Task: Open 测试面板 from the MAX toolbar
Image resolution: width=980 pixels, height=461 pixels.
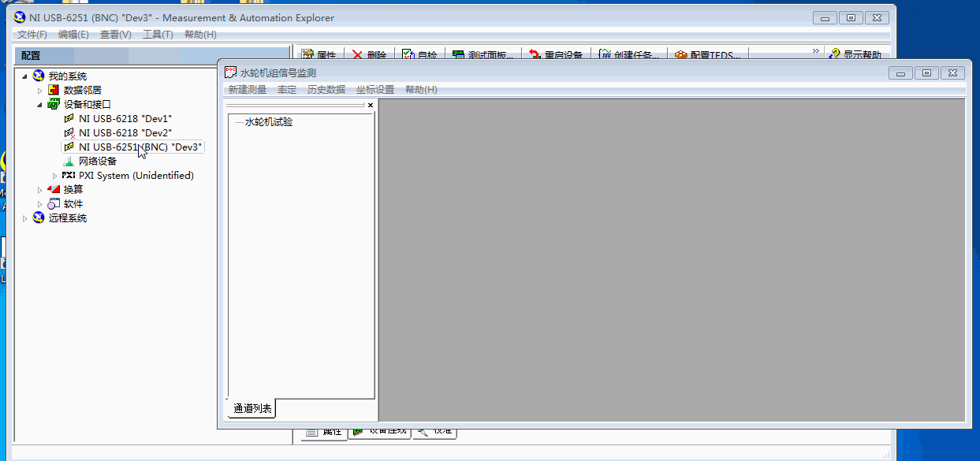Action: [x=483, y=55]
